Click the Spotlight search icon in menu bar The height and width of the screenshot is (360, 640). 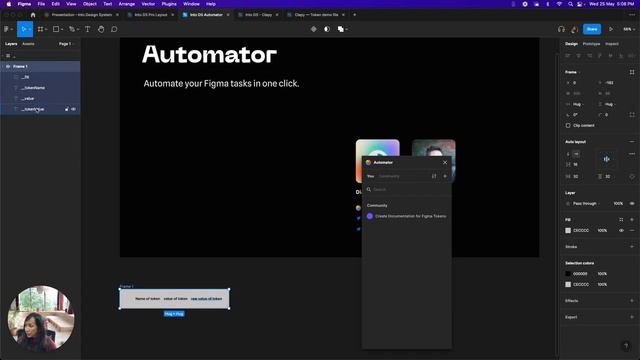coord(570,4)
